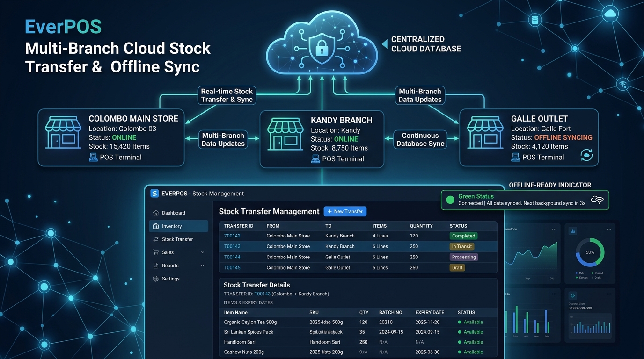Click the POS Terminal icon under Colombo Main Store
The height and width of the screenshot is (359, 644).
[x=93, y=157]
